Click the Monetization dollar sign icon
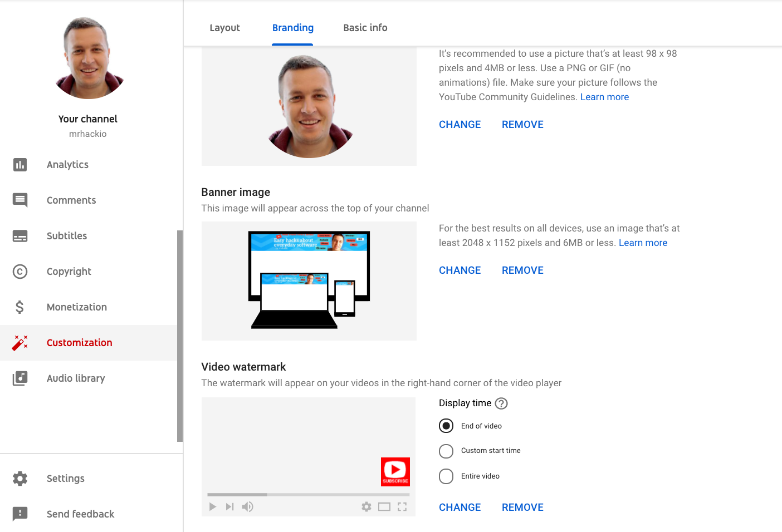 point(20,307)
